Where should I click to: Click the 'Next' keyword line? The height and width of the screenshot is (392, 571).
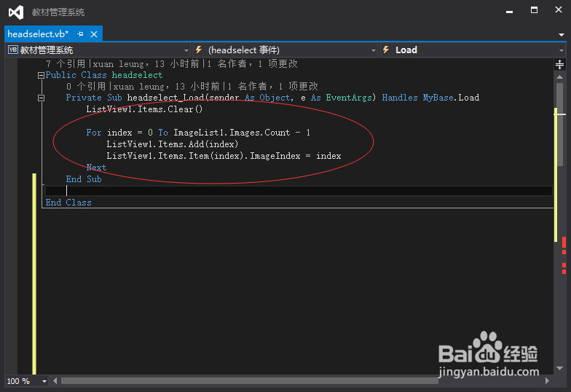pos(96,168)
